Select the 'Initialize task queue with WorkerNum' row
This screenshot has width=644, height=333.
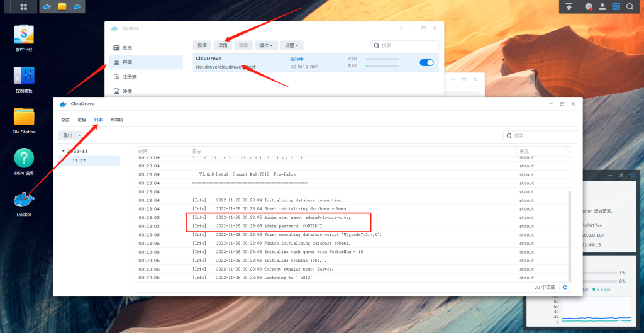coord(352,252)
